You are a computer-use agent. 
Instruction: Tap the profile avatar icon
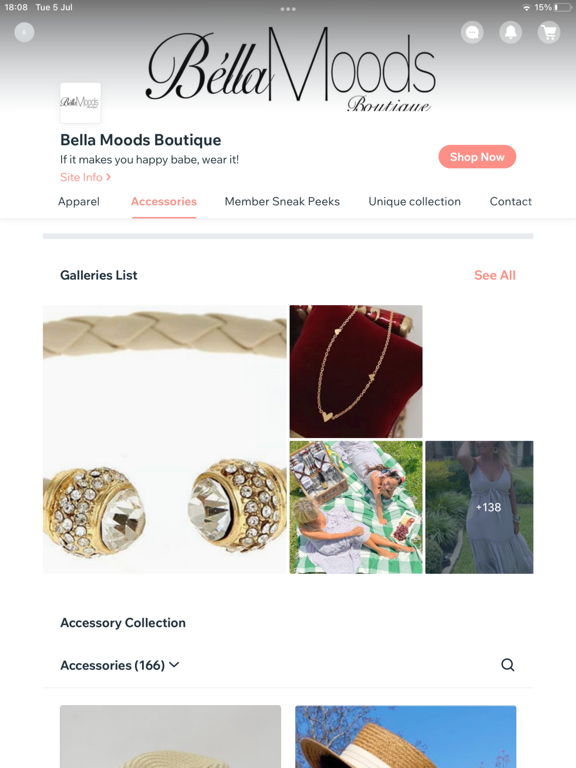(24, 32)
